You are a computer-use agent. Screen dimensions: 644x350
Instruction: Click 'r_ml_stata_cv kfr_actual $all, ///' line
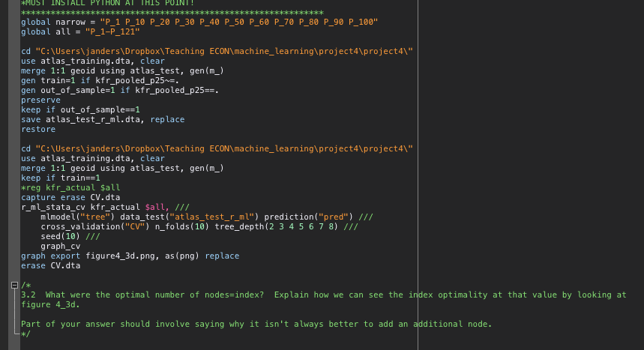pos(105,207)
